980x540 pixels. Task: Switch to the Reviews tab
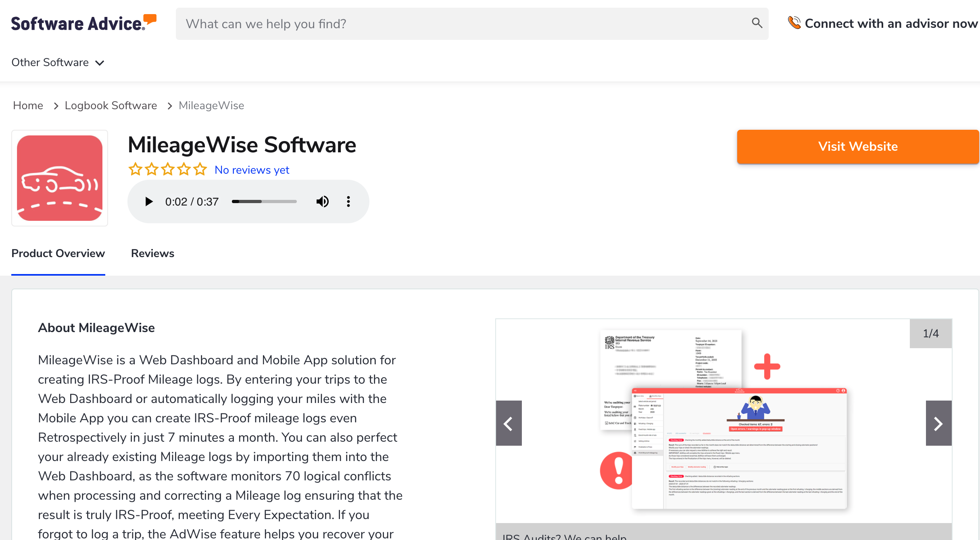tap(152, 253)
